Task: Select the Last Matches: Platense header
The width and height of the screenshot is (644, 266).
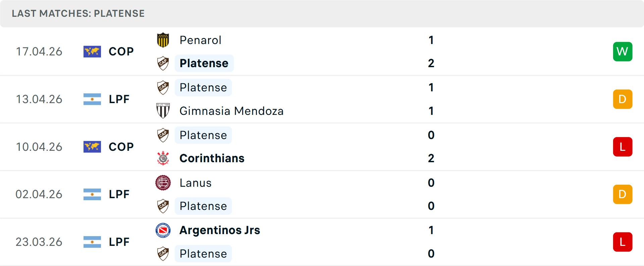Action: coord(78,13)
